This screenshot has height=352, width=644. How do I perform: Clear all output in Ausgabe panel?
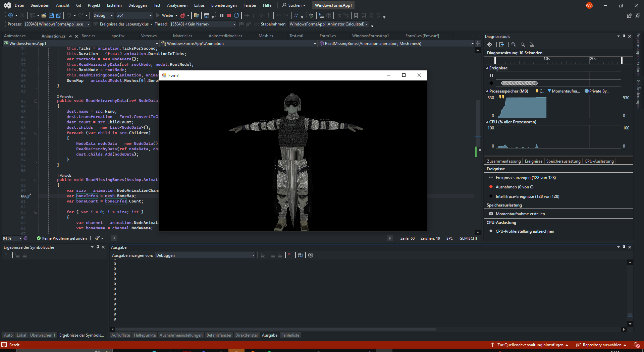(x=290, y=255)
